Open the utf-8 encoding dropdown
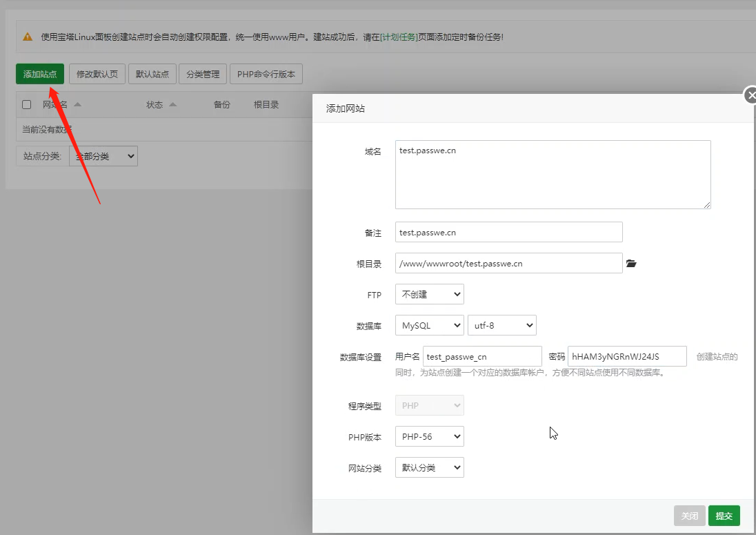Screen dimensions: 756x535 (502, 325)
